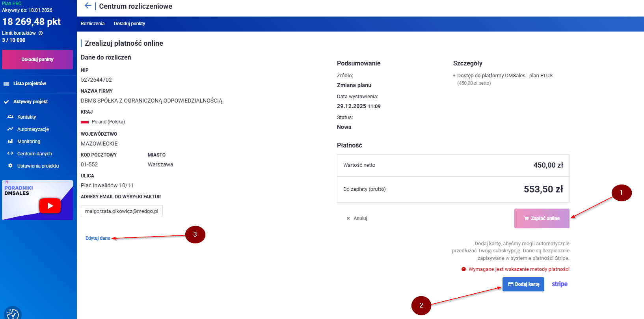Click the Zapłać online button
This screenshot has width=644, height=319.
pyautogui.click(x=542, y=218)
